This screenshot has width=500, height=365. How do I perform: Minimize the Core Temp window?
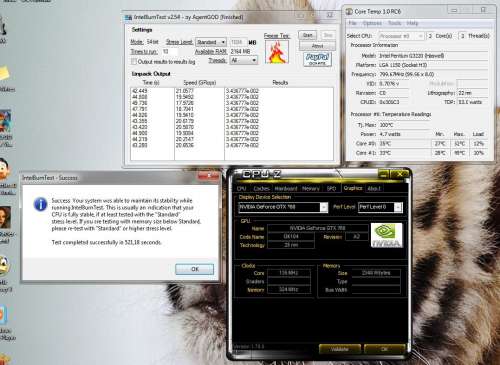[454, 10]
